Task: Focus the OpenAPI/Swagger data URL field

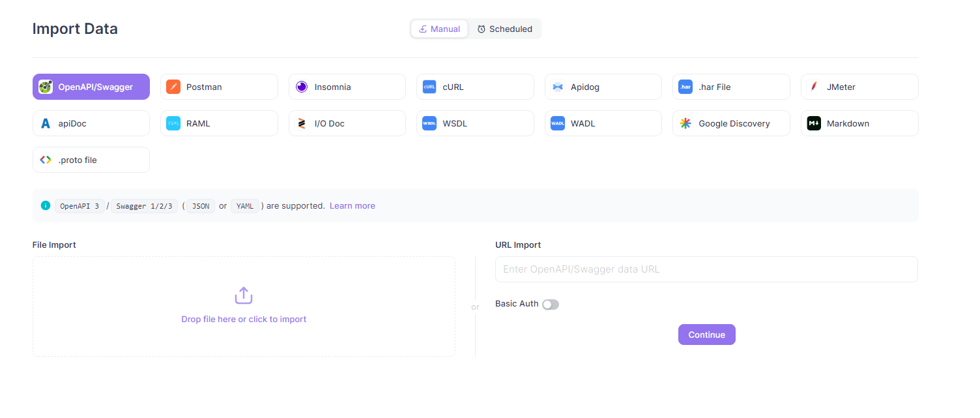Action: pos(706,269)
